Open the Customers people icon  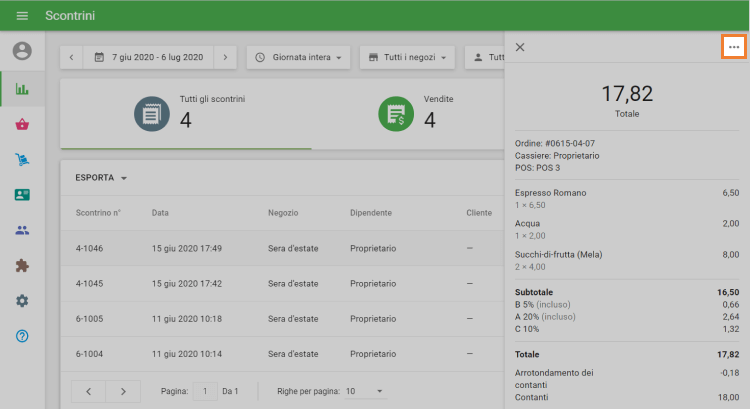point(22,230)
